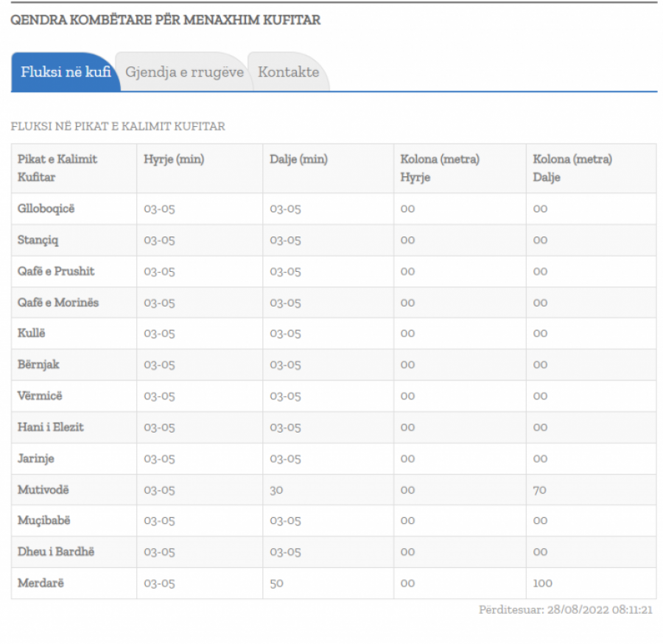This screenshot has width=663, height=644.
Task: Select the Mutivodë row name
Action: (x=43, y=490)
